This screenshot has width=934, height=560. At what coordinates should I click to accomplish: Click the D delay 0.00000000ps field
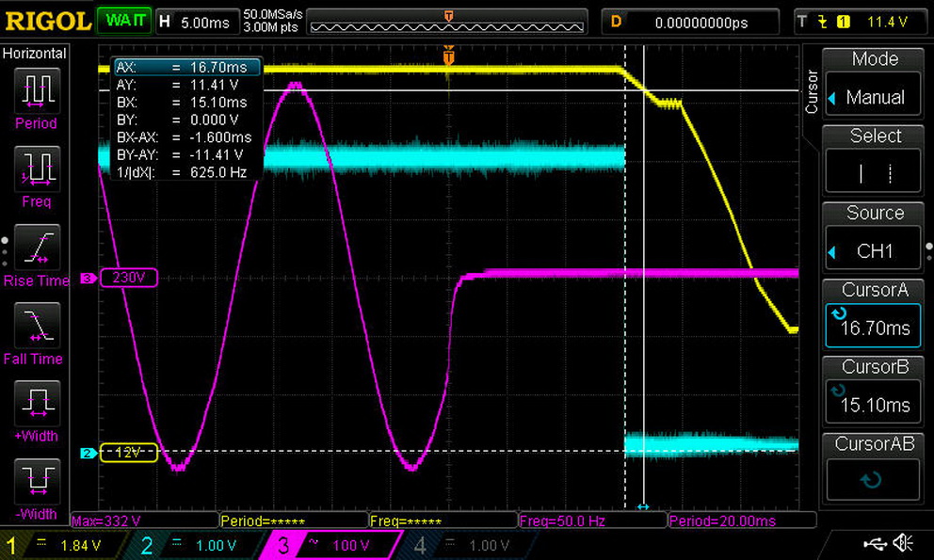click(x=690, y=22)
